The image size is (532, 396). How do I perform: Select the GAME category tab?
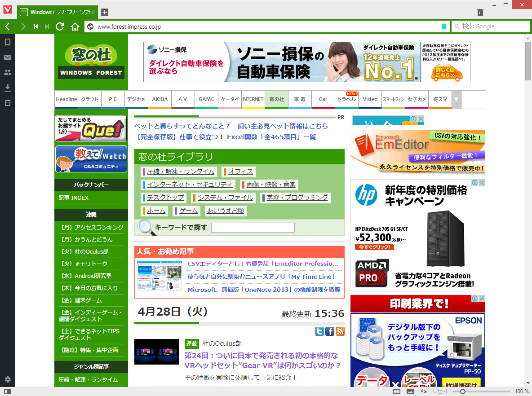[206, 99]
